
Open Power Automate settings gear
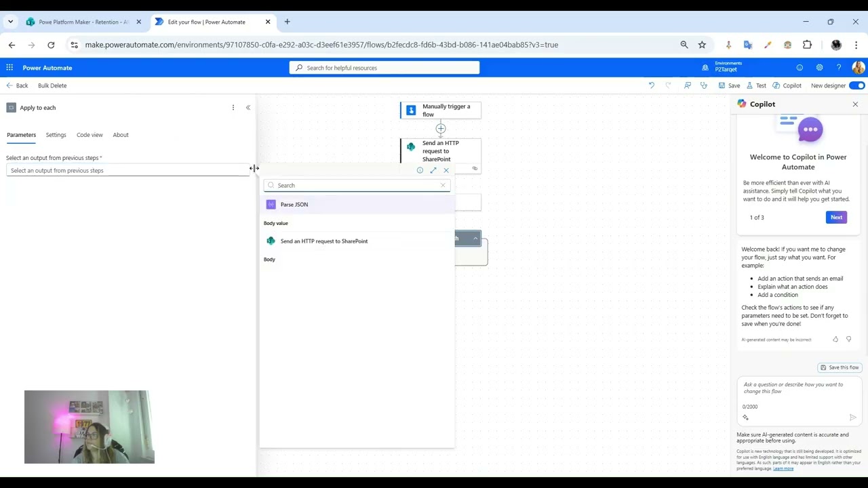tap(819, 68)
